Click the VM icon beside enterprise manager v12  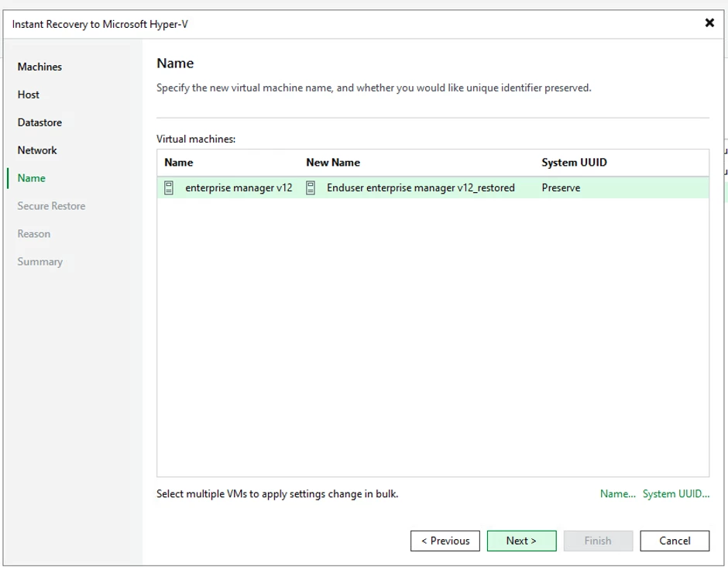(x=169, y=187)
